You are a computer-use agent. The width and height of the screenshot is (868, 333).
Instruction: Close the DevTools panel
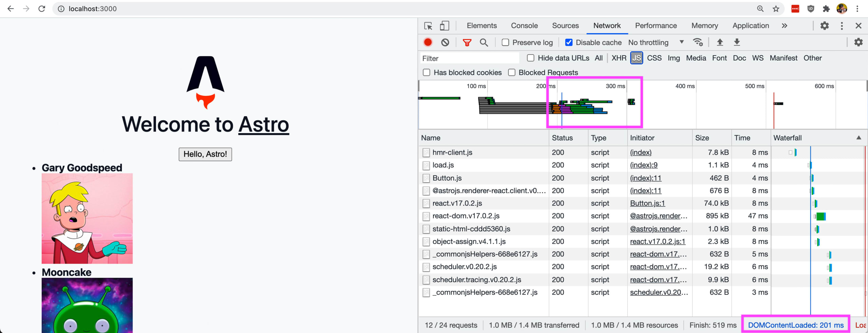click(858, 26)
